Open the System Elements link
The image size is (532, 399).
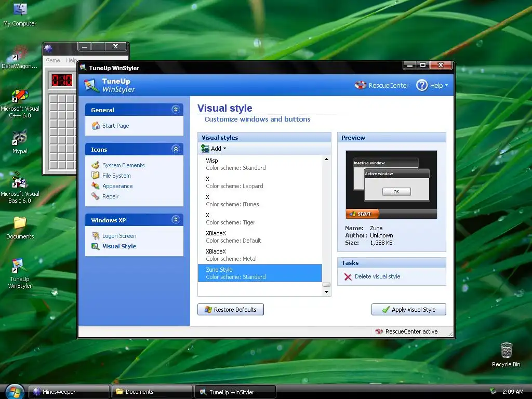pos(124,165)
